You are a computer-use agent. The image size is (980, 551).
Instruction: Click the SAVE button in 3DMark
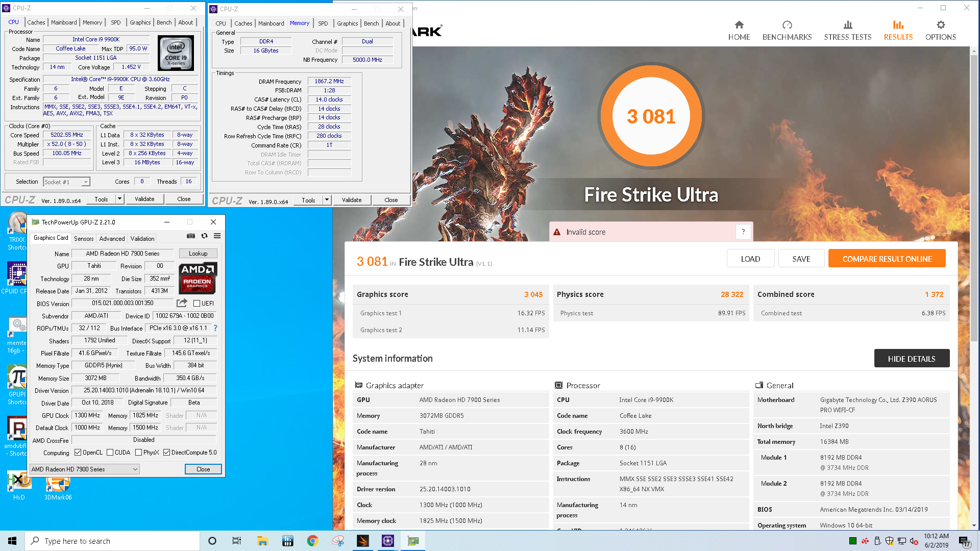coord(801,259)
